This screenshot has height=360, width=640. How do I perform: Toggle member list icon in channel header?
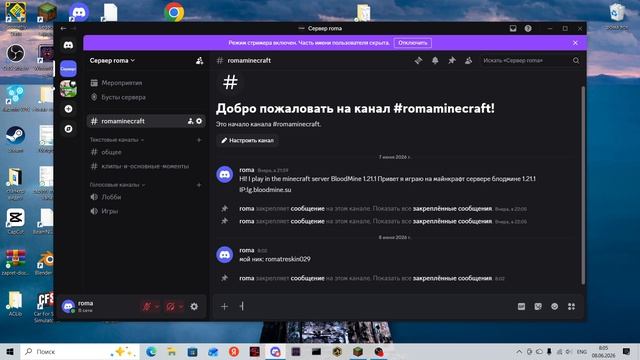[469, 60]
